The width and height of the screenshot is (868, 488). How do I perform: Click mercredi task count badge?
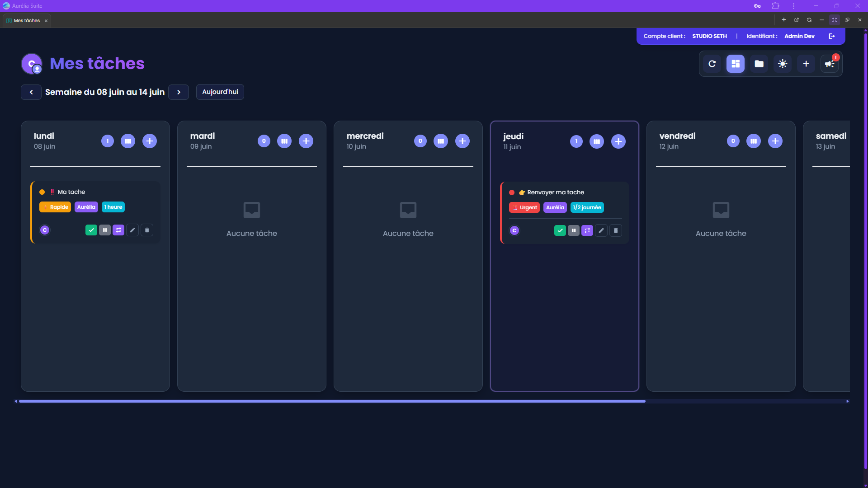pyautogui.click(x=420, y=141)
